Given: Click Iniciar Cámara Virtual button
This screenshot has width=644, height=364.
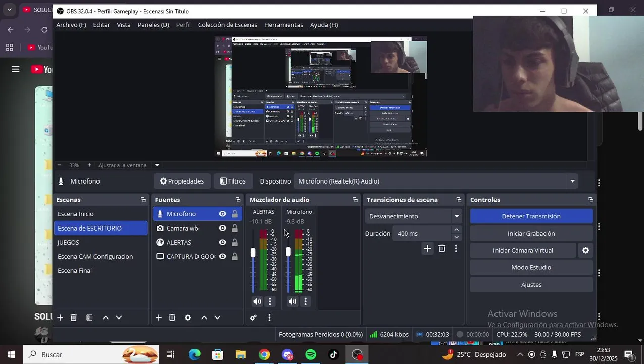Looking at the screenshot, I should (523, 251).
